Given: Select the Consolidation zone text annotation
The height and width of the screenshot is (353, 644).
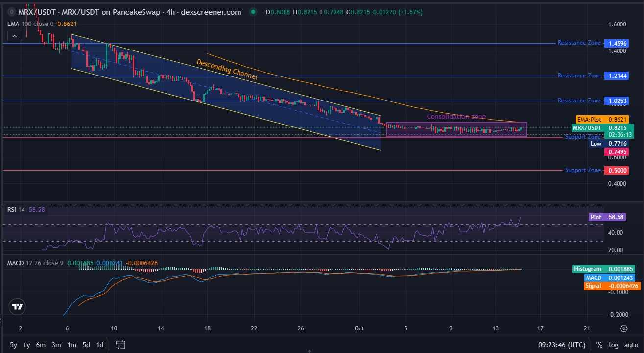Looking at the screenshot, I should 456,117.
